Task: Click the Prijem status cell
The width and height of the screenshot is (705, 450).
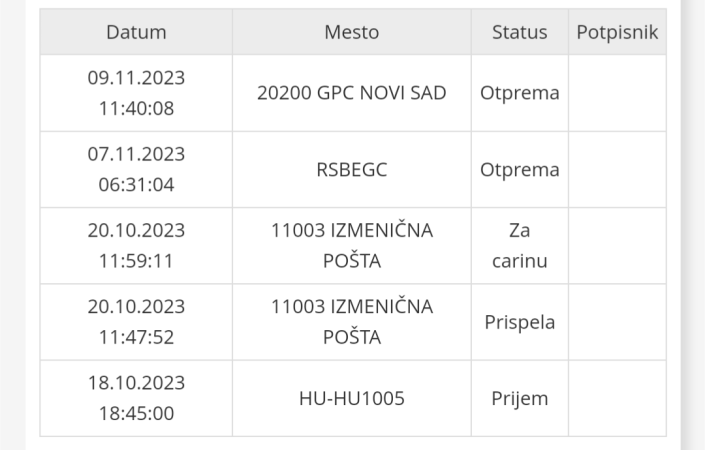Action: (519, 398)
